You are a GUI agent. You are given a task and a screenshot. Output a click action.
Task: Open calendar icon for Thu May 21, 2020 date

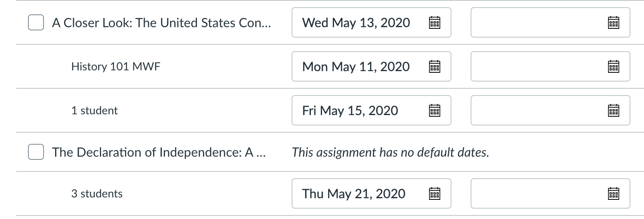point(434,194)
